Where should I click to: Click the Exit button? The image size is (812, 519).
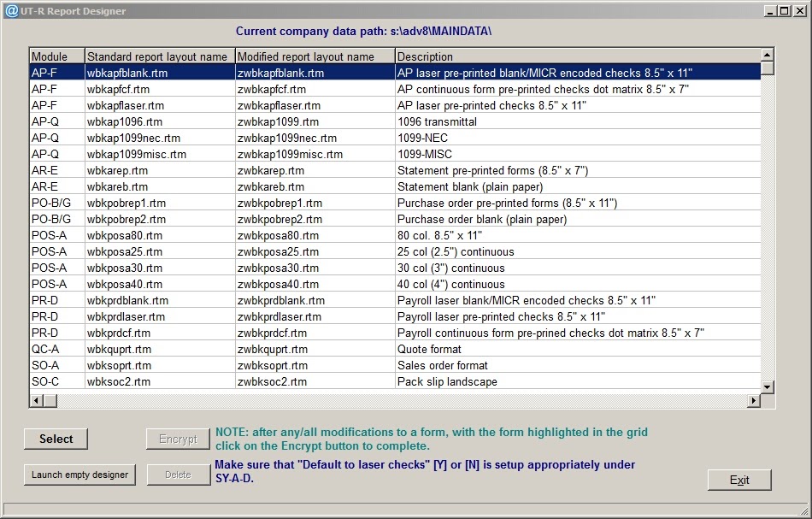(x=738, y=480)
